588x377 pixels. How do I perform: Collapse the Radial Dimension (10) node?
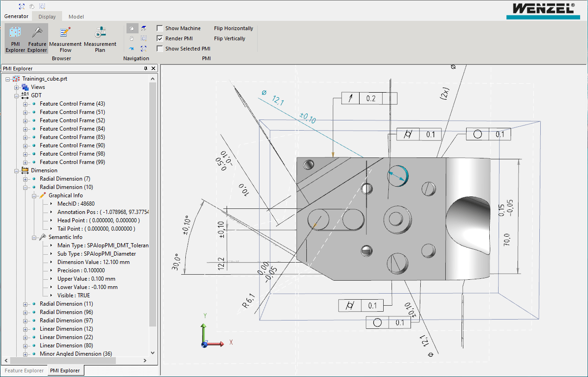[x=25, y=187]
